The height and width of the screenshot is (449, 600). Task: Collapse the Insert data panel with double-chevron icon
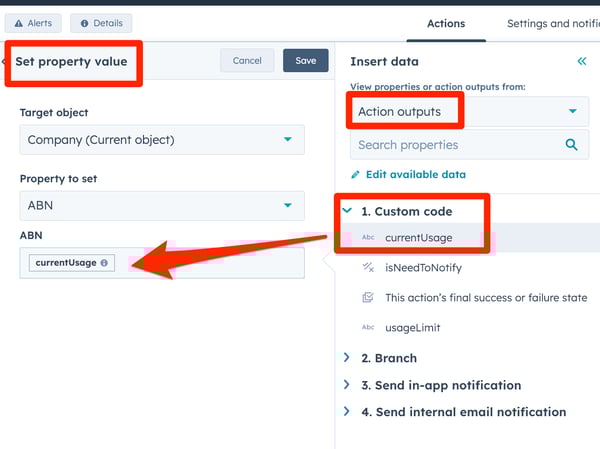pos(582,61)
